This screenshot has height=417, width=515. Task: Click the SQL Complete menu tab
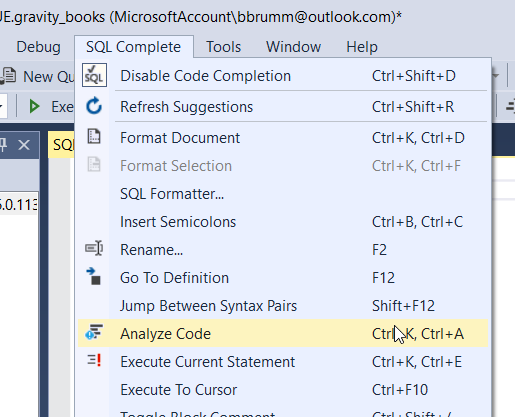tap(134, 47)
